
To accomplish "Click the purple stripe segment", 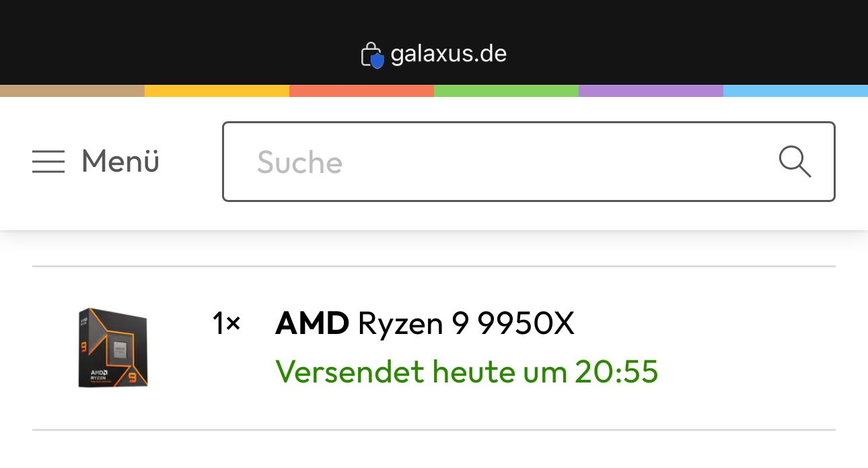I will tap(651, 91).
